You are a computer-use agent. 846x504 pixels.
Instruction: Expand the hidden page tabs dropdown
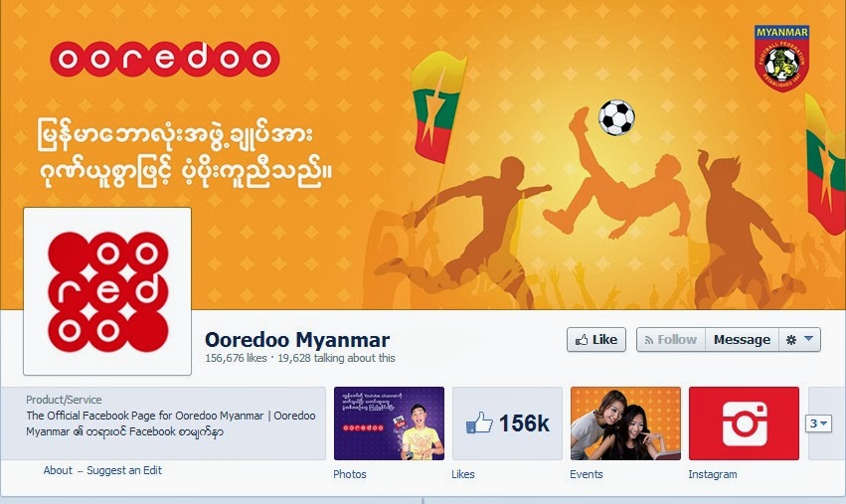(x=818, y=423)
